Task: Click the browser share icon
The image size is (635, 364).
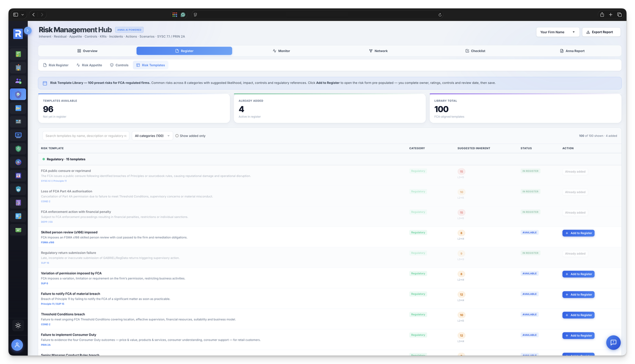Action: pyautogui.click(x=602, y=15)
